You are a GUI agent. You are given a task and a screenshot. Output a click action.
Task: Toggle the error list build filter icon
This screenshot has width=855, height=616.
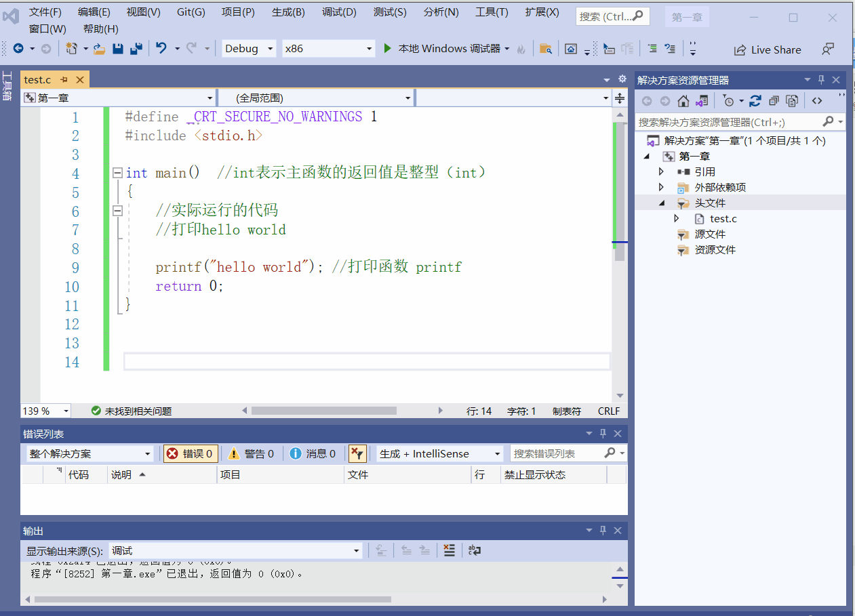pos(357,453)
